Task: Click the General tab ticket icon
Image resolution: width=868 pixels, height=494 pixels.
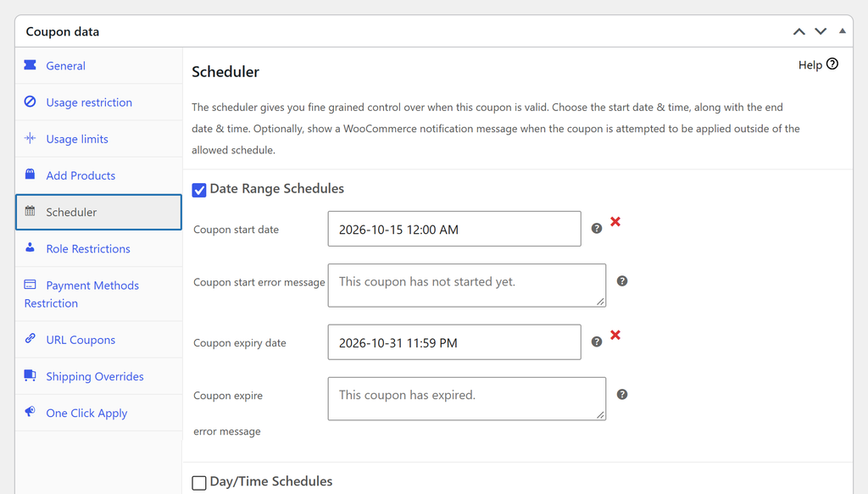Action: [30, 65]
